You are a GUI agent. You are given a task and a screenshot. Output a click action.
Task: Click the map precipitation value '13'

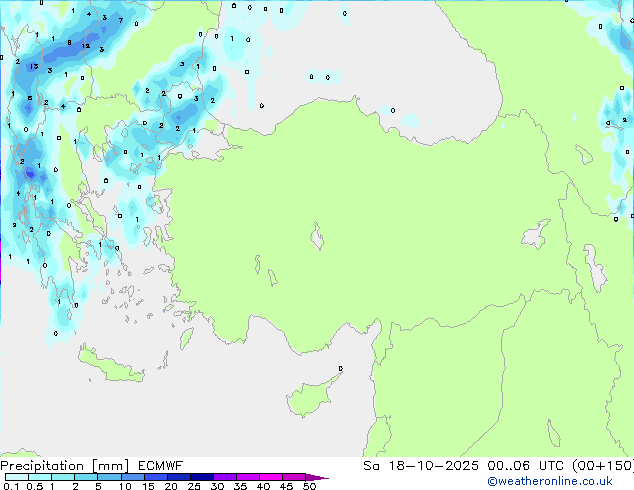[34, 66]
